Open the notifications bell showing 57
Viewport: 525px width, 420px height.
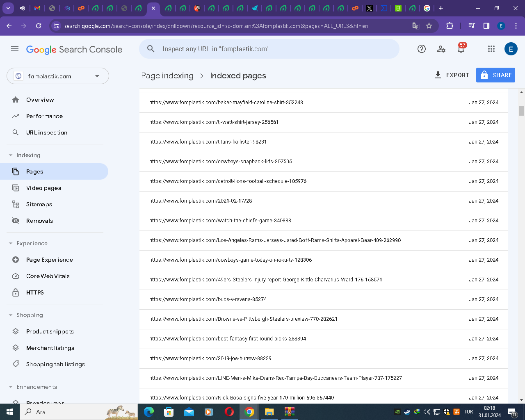tap(461, 48)
